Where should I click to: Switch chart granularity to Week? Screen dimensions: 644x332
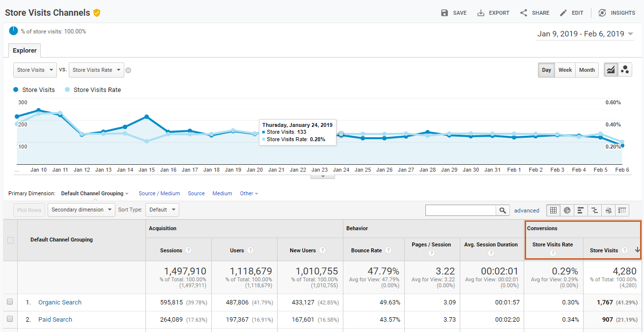(565, 70)
